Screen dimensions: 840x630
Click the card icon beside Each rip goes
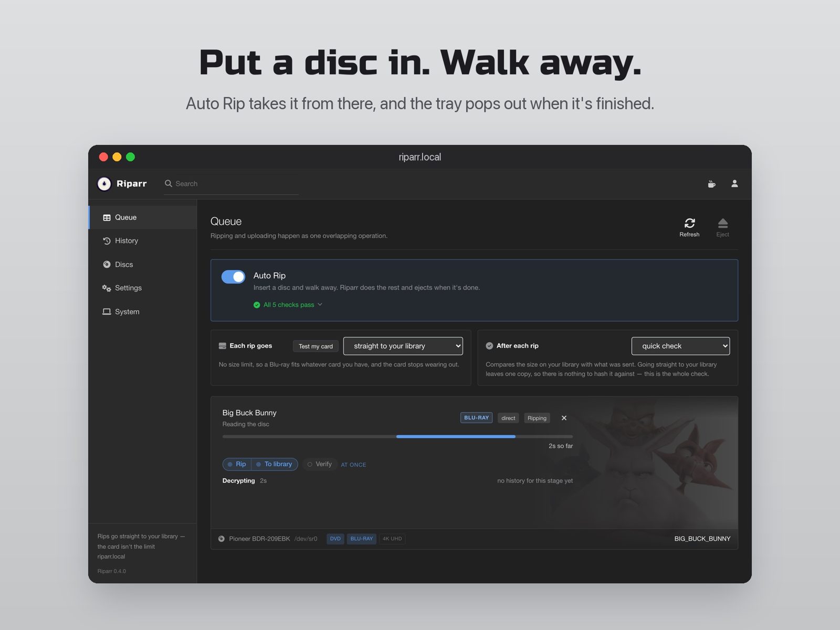coord(223,346)
